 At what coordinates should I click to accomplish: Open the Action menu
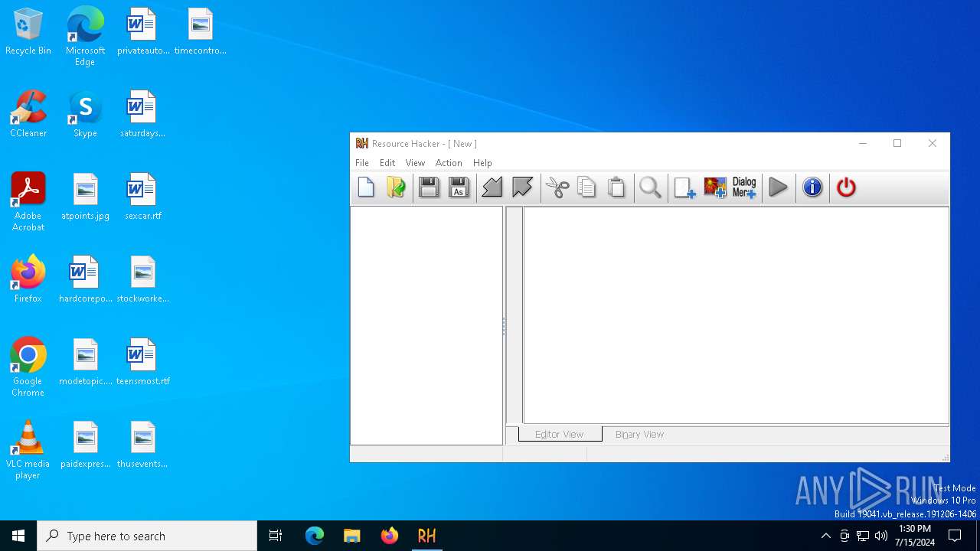(449, 163)
